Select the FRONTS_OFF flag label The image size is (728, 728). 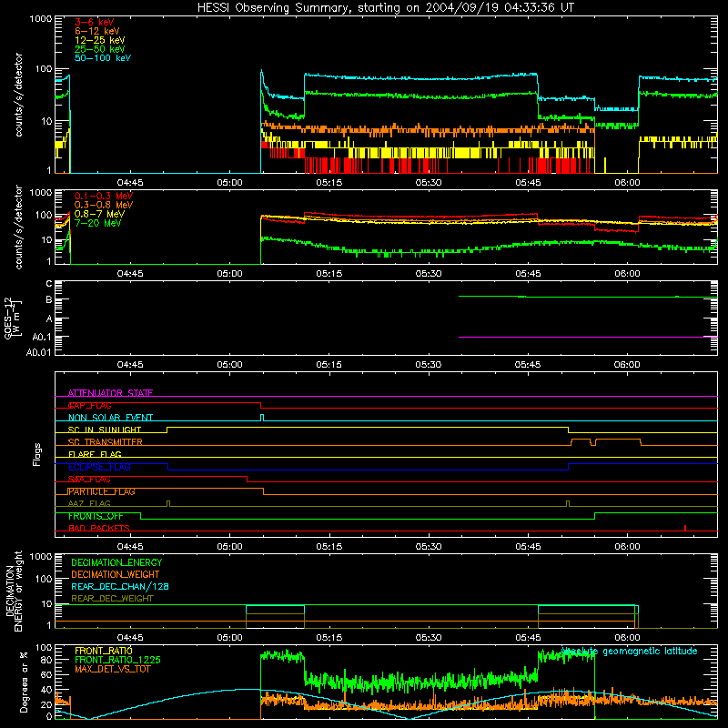[x=96, y=516]
